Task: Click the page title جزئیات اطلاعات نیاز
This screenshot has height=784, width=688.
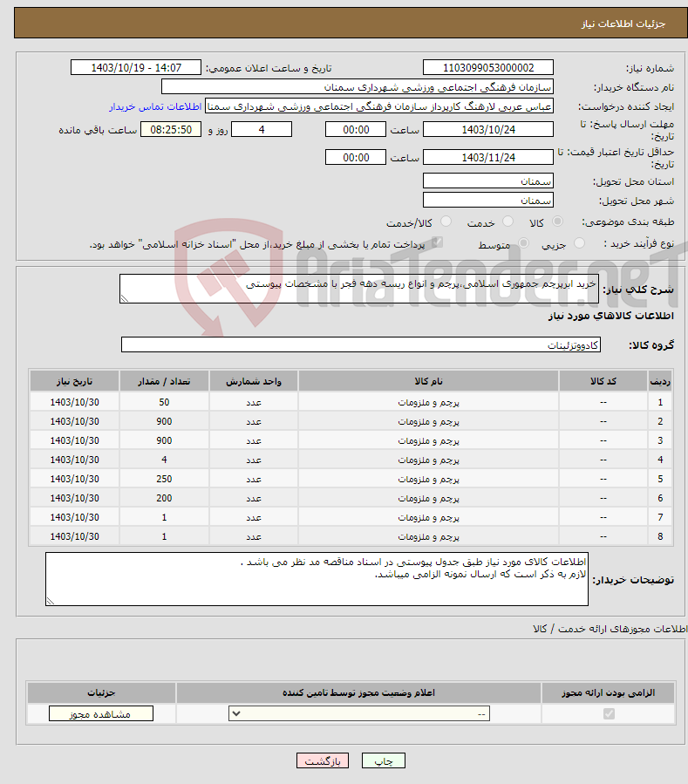Action: [623, 24]
